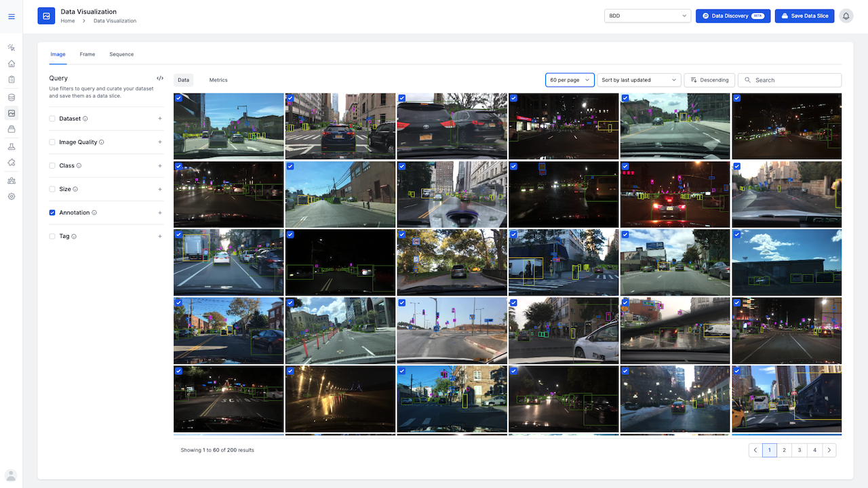
Task: Open the database stack sidebar icon
Action: (12, 98)
